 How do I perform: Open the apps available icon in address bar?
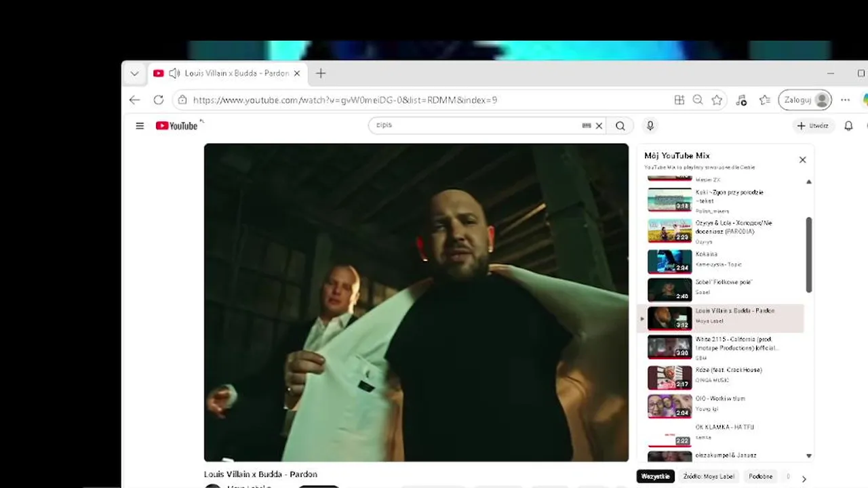[x=679, y=100]
